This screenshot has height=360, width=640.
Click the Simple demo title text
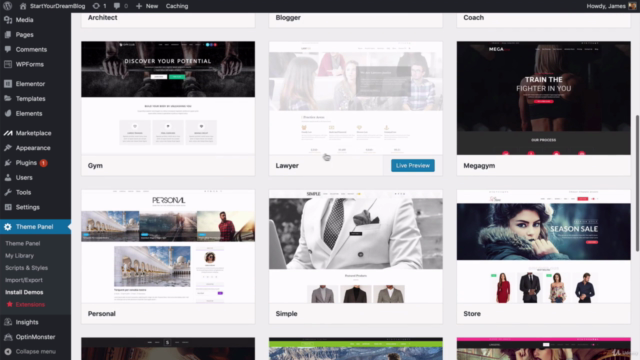click(286, 313)
